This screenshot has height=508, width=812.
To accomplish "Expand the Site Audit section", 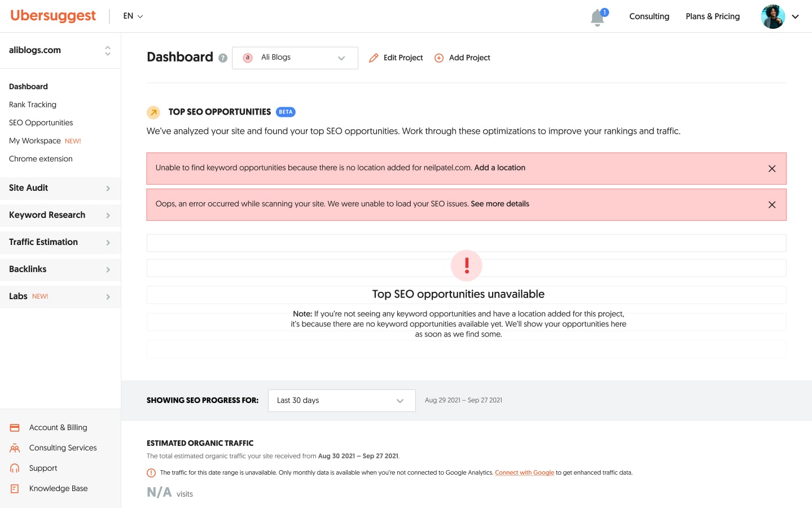I will click(60, 188).
